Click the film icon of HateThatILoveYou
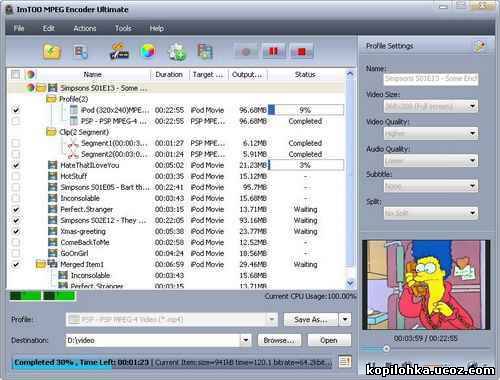Screen dimensions: 500x380 tap(52, 165)
